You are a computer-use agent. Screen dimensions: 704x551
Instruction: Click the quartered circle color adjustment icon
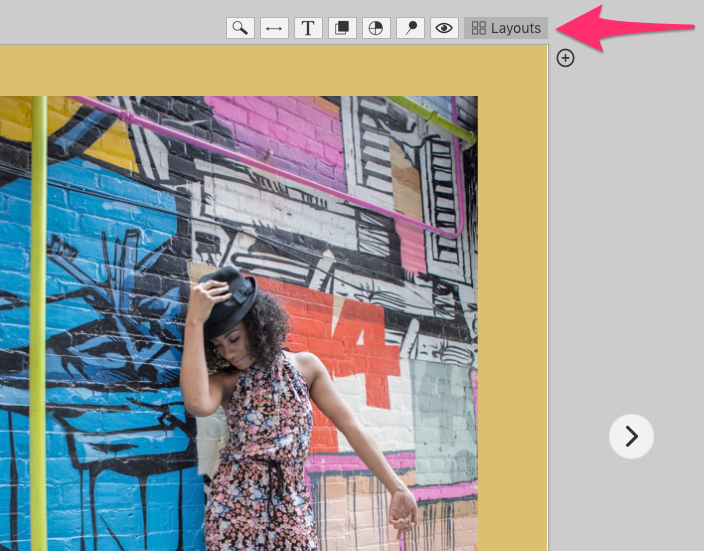(x=376, y=28)
